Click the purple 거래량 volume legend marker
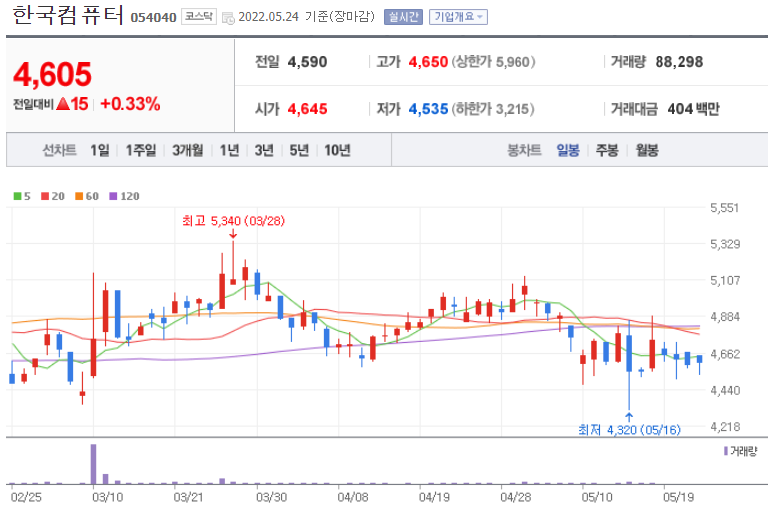Image resolution: width=768 pixels, height=518 pixels. [x=726, y=451]
